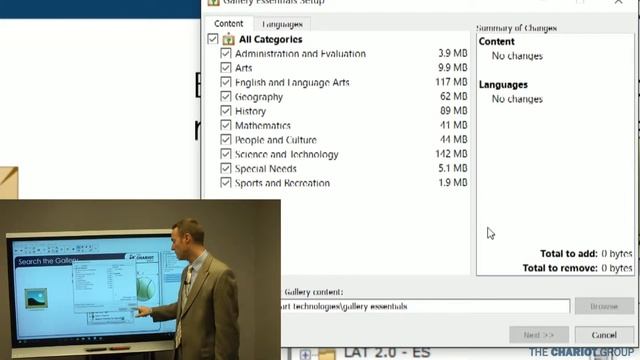This screenshot has width=640, height=360.
Task: Toggle the All Categories checkbox
Action: tap(213, 39)
